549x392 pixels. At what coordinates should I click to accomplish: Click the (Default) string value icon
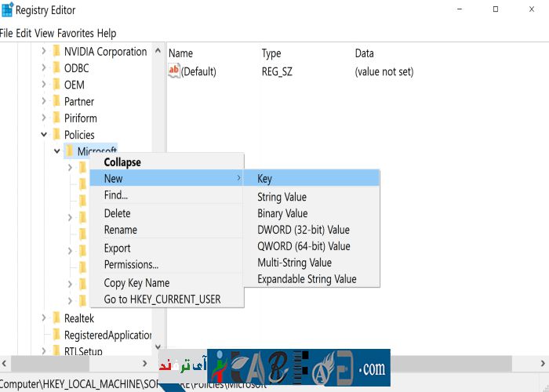[174, 71]
